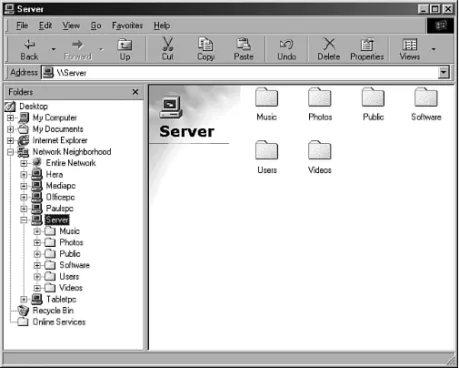Image resolution: width=459 pixels, height=368 pixels.
Task: Open the Go menu
Action: click(96, 26)
